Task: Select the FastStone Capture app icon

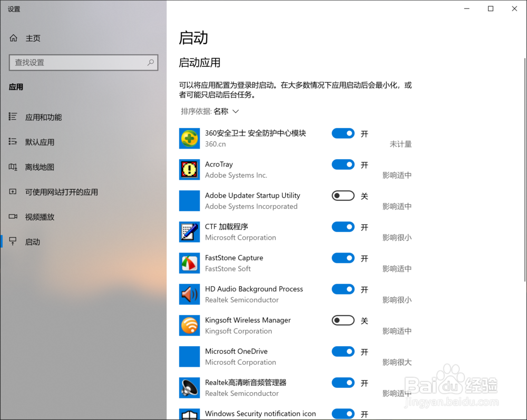Action: click(189, 263)
